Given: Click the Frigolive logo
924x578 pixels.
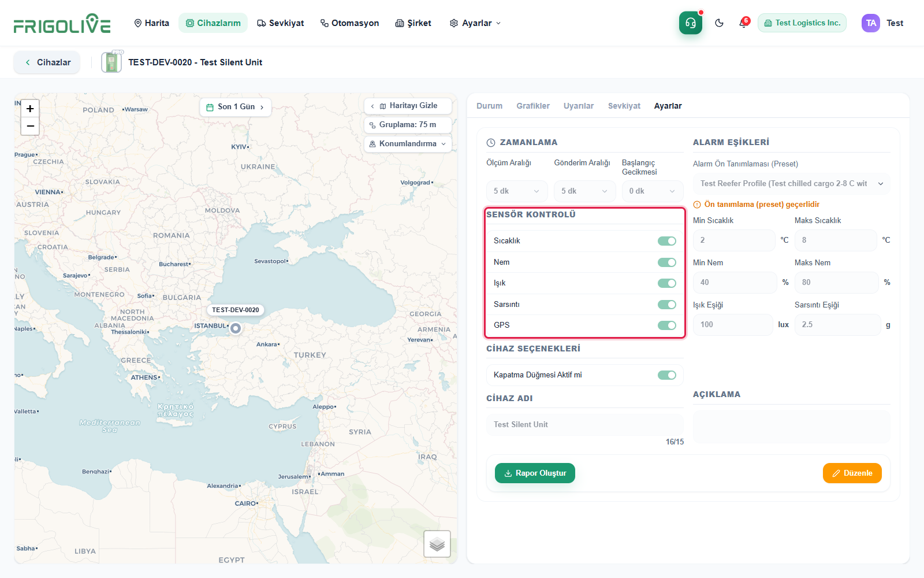Looking at the screenshot, I should [x=62, y=23].
